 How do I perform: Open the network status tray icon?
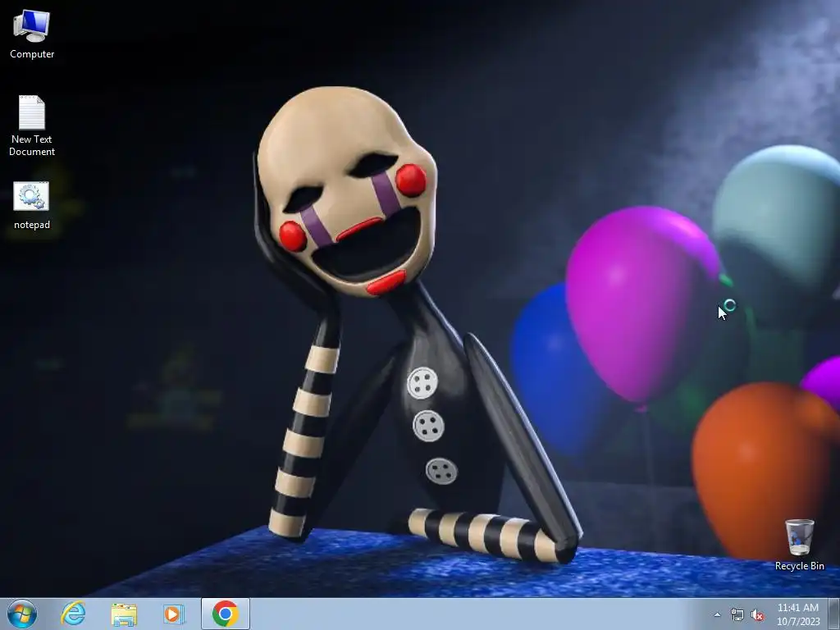(737, 615)
